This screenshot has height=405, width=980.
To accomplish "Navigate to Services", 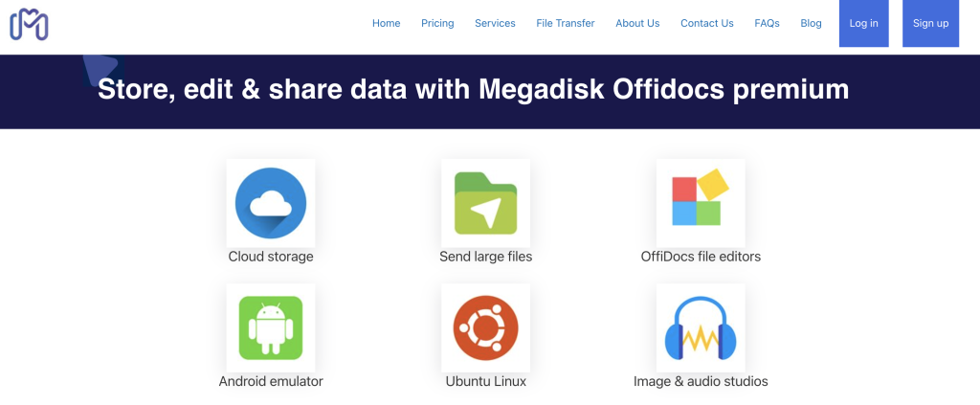I will click(x=495, y=24).
